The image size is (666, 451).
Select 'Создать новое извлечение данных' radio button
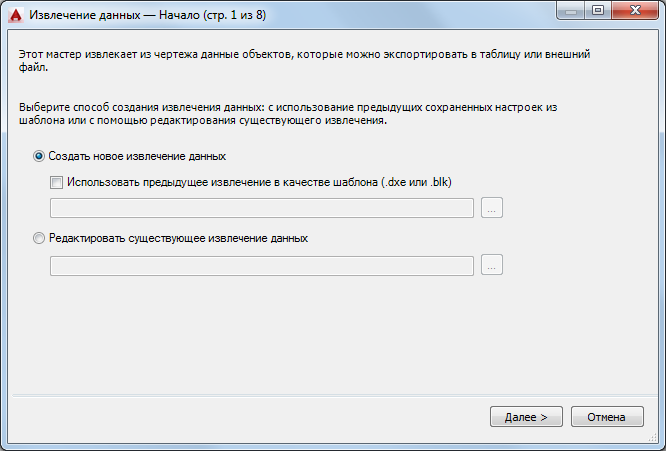40,157
